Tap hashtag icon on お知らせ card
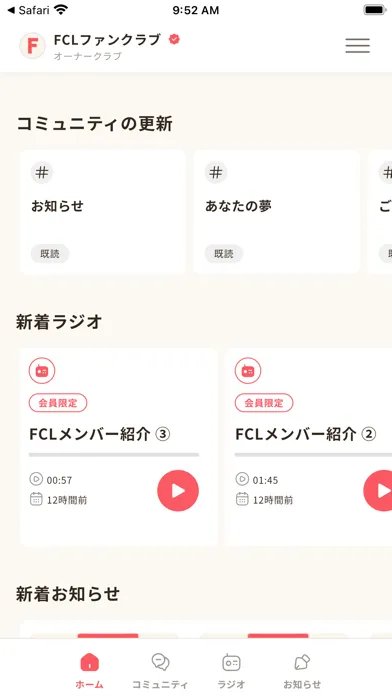 pyautogui.click(x=42, y=173)
